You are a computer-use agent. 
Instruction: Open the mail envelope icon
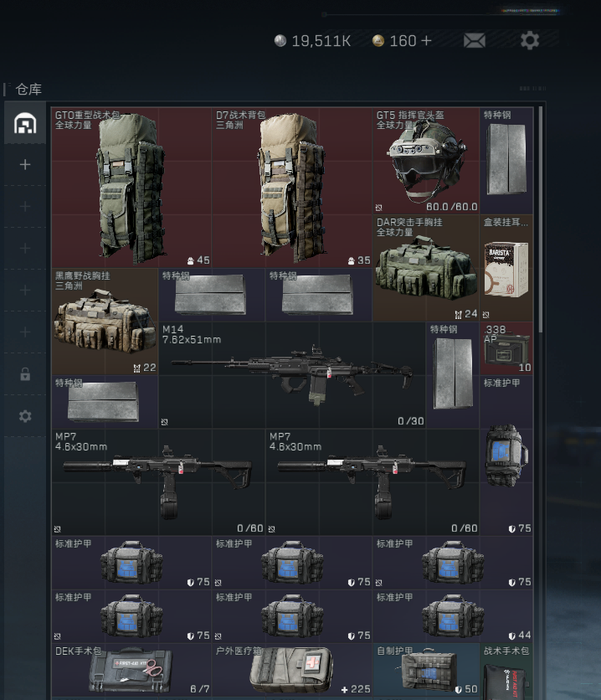pyautogui.click(x=474, y=40)
